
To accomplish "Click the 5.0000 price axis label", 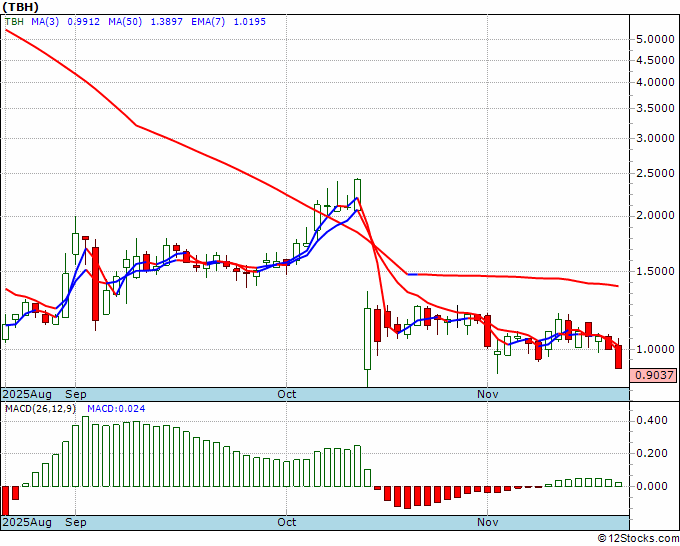I will click(x=655, y=39).
